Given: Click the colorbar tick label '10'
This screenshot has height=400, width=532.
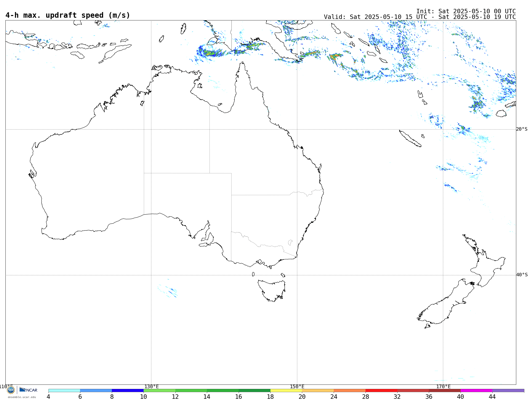Looking at the screenshot, I should click(x=144, y=397).
